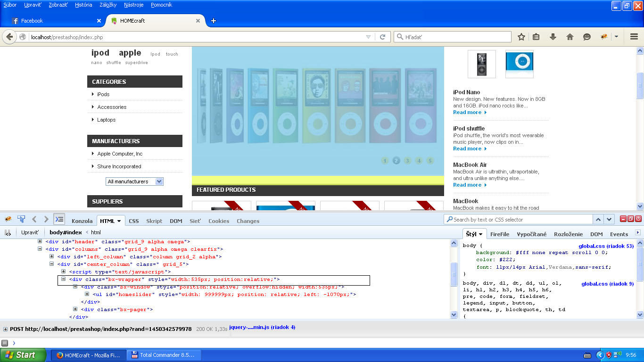This screenshot has height=362, width=644.
Task: Bookmark this page with the star icon
Action: click(521, 37)
